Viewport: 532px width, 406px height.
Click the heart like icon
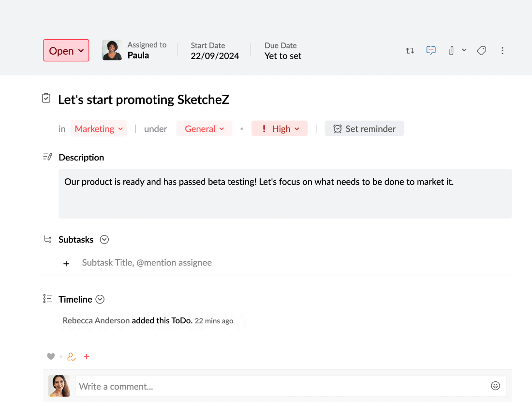(x=51, y=357)
